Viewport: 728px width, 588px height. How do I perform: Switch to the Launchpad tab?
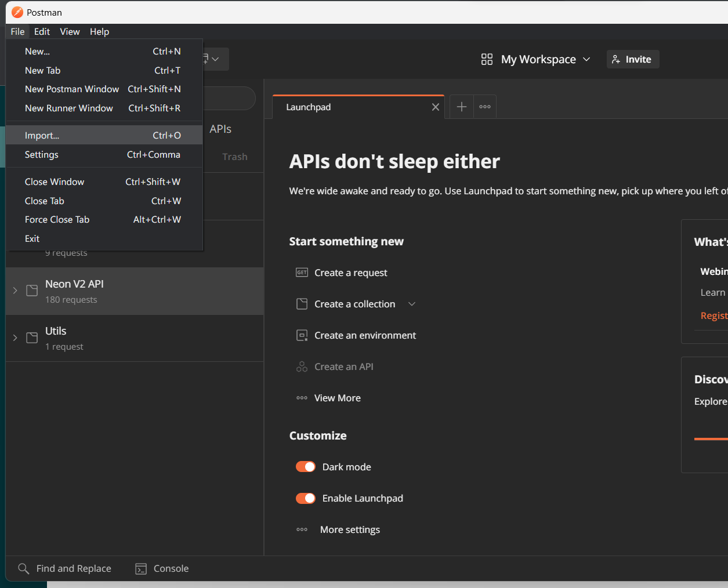pyautogui.click(x=358, y=107)
